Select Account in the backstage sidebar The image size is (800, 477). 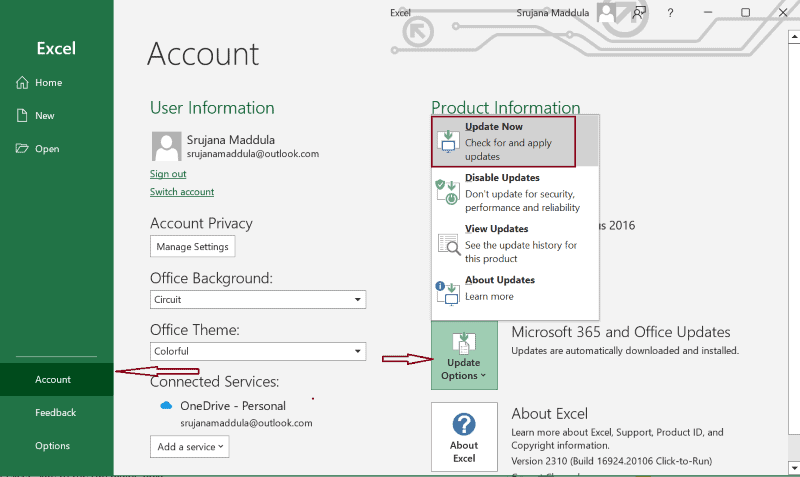(x=57, y=379)
